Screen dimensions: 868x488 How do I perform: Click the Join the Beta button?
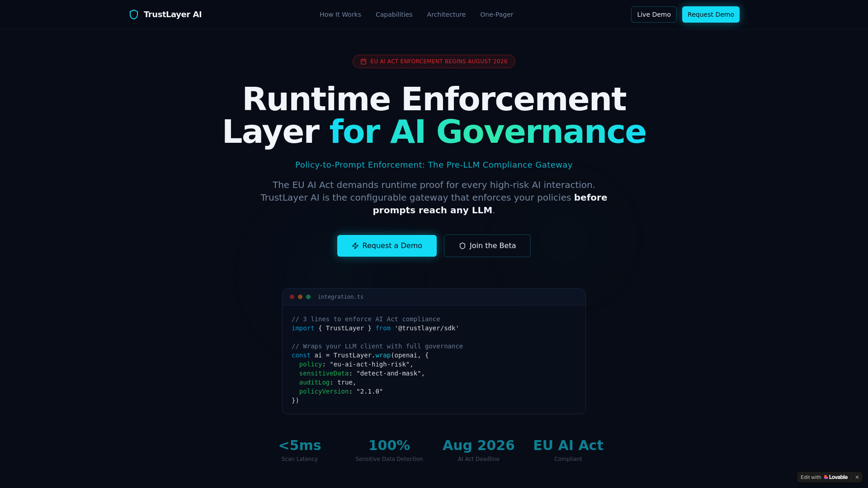click(487, 246)
